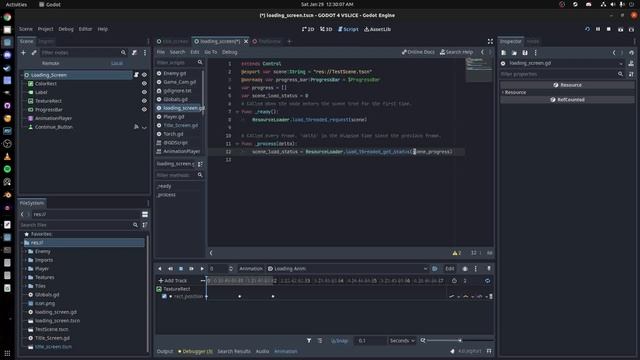Toggle visibility of Loading_Screen node
This screenshot has width=640, height=360.
(x=144, y=75)
